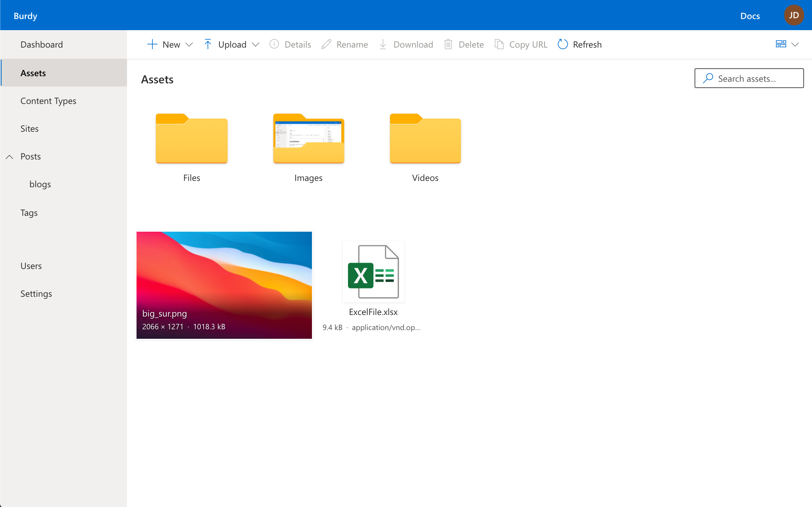Open the view options dropdown arrow

(795, 44)
